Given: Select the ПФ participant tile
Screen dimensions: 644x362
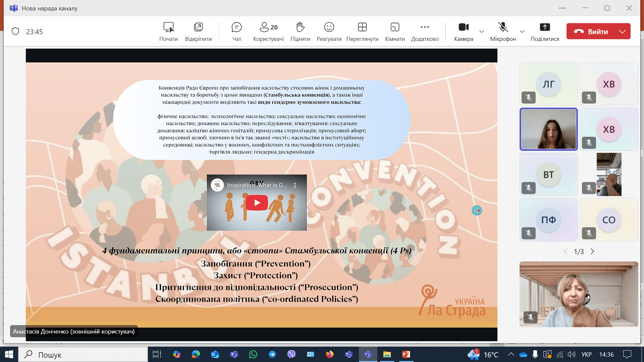Looking at the screenshot, I should tap(548, 220).
